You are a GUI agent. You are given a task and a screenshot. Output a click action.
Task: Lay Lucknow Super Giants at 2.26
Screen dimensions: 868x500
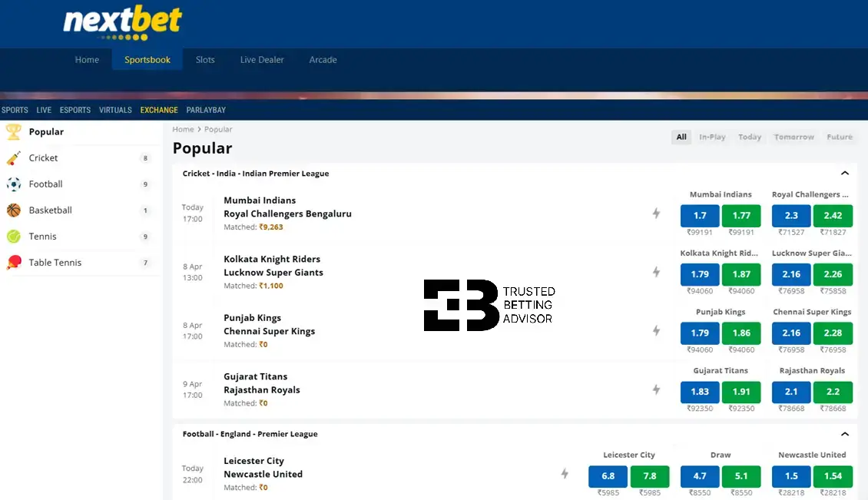(x=833, y=274)
